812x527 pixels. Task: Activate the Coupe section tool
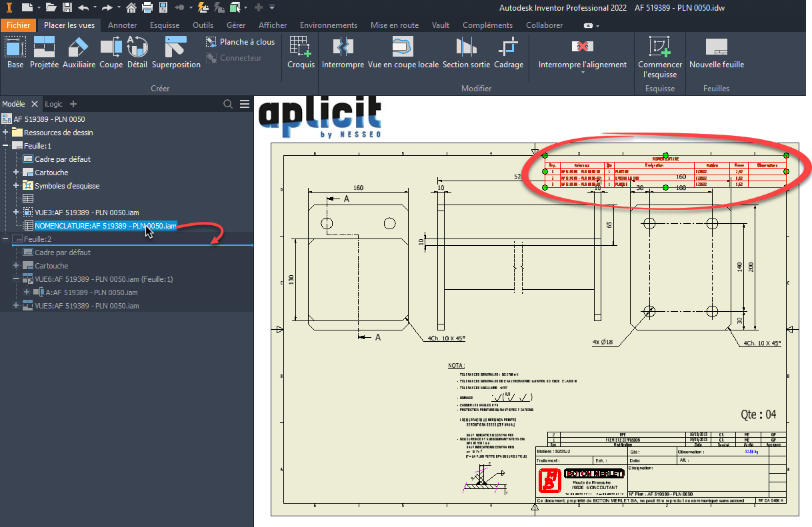[x=111, y=53]
